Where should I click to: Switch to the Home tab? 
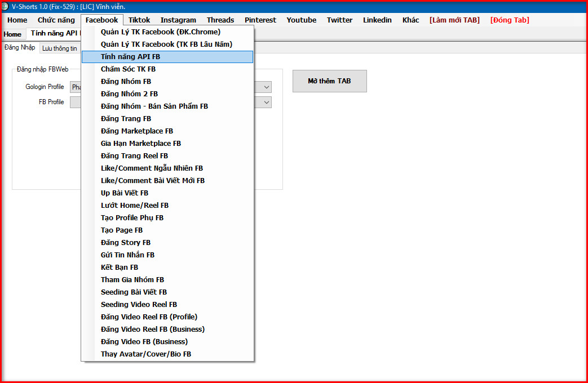point(12,34)
